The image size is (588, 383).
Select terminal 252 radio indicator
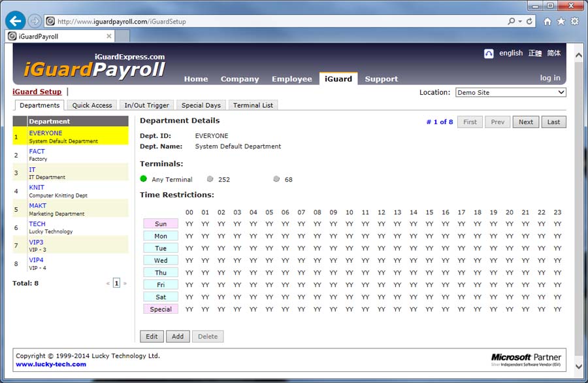coord(210,179)
